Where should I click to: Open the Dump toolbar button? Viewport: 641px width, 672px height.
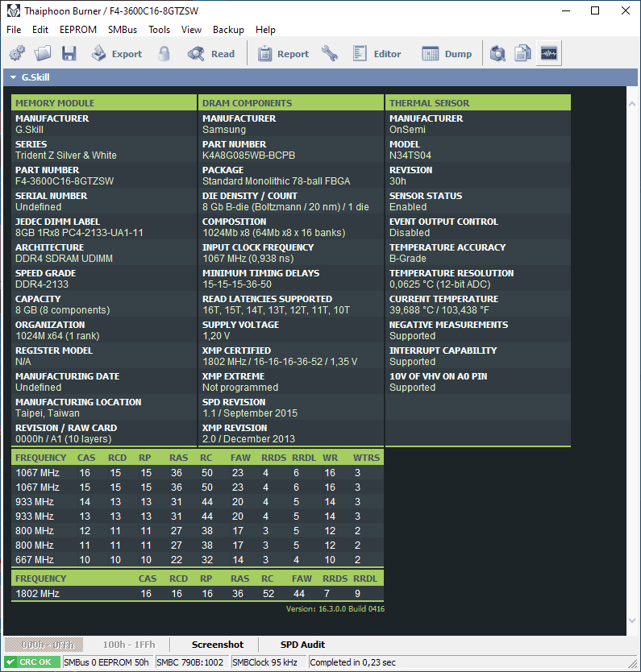(x=447, y=53)
